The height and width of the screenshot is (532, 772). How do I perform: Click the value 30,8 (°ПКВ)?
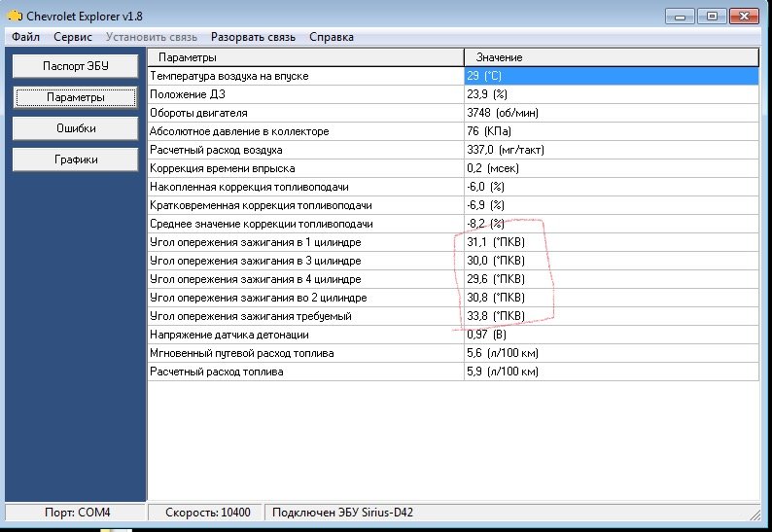point(496,298)
